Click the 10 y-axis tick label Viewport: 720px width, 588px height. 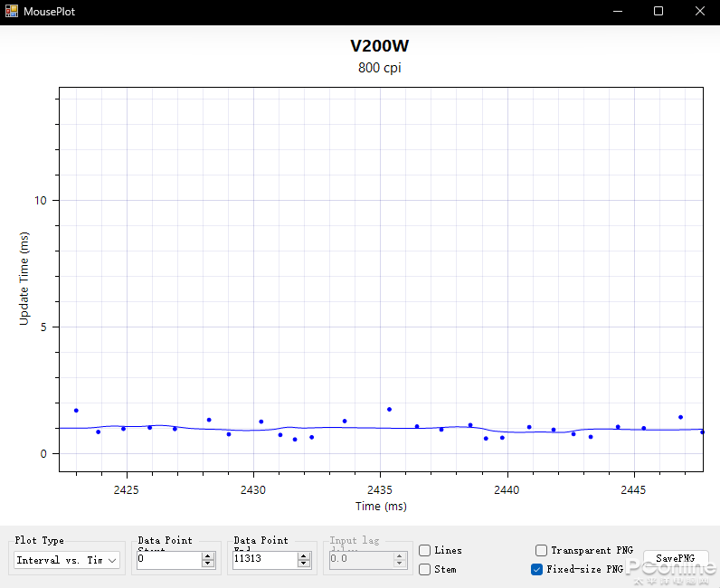[41, 200]
